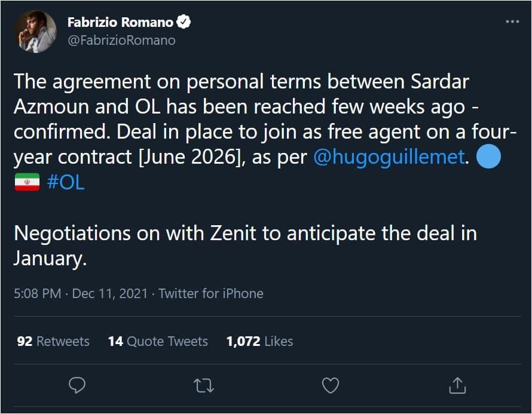The width and height of the screenshot is (532, 414).
Task: View the 1,072 Likes list
Action: click(x=259, y=341)
